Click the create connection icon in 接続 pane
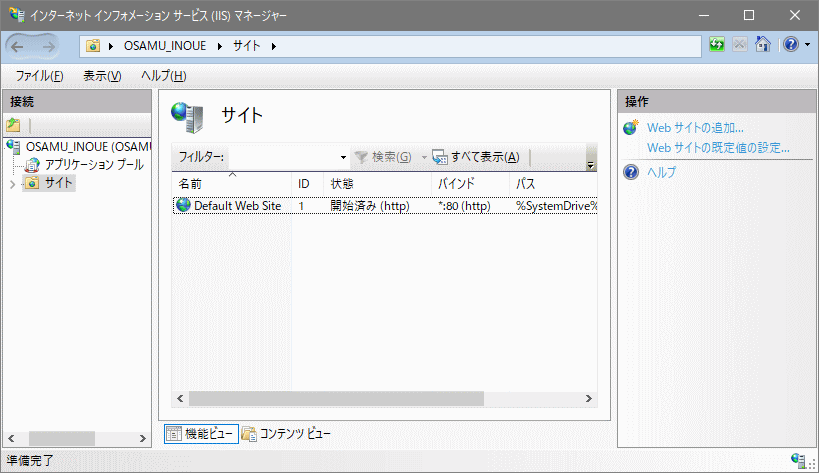 click(x=14, y=125)
